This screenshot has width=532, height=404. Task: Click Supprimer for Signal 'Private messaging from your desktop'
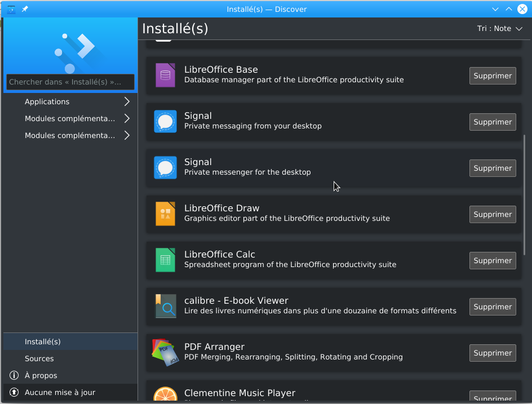[x=493, y=122]
